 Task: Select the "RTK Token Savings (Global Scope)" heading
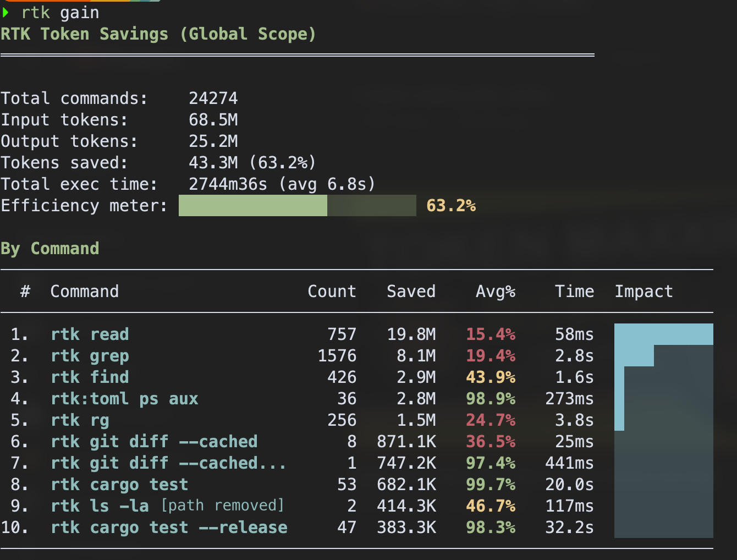point(158,34)
